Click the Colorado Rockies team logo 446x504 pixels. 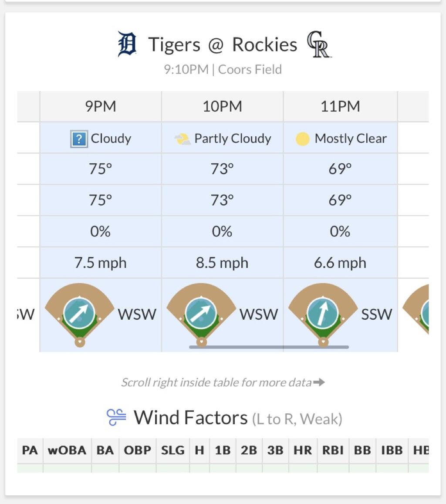click(x=319, y=44)
